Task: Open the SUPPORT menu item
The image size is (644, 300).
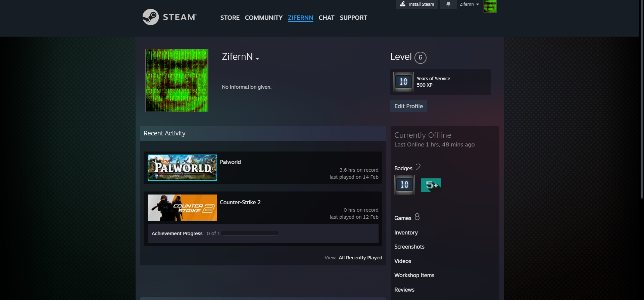Action: (353, 17)
